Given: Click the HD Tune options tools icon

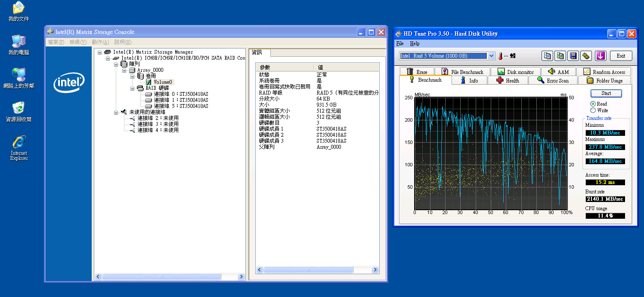Looking at the screenshot, I should (586, 56).
